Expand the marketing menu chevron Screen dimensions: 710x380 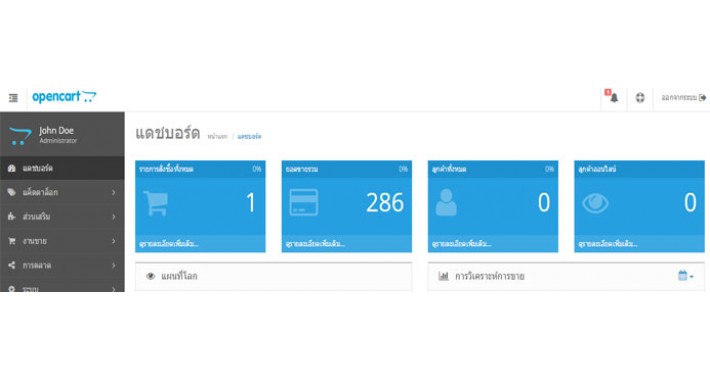point(114,265)
